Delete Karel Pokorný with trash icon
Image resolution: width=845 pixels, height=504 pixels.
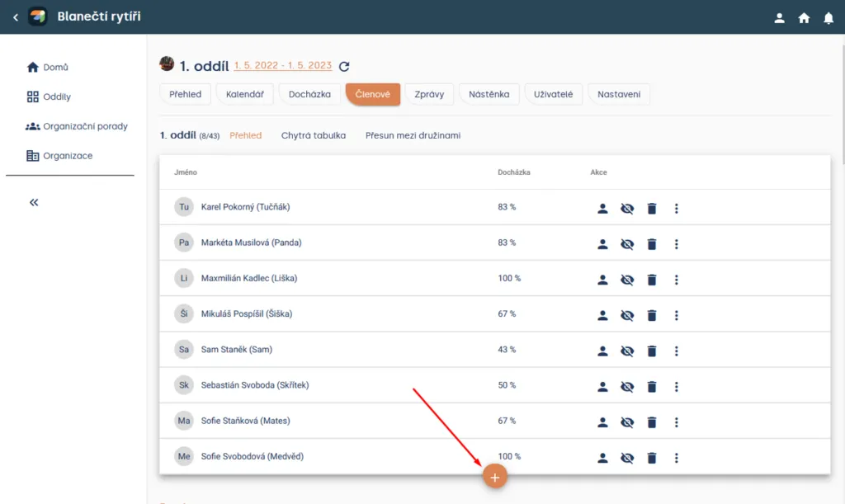click(652, 209)
